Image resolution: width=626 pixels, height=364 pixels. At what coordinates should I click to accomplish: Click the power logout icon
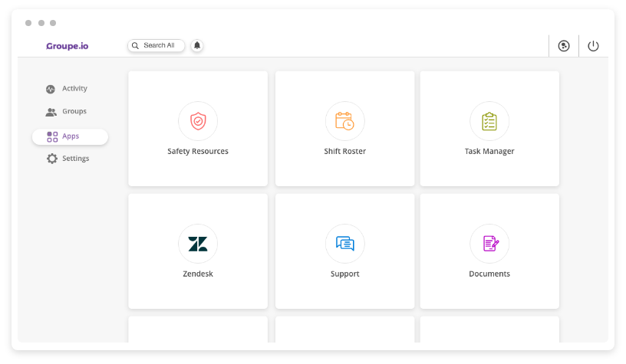coord(593,46)
